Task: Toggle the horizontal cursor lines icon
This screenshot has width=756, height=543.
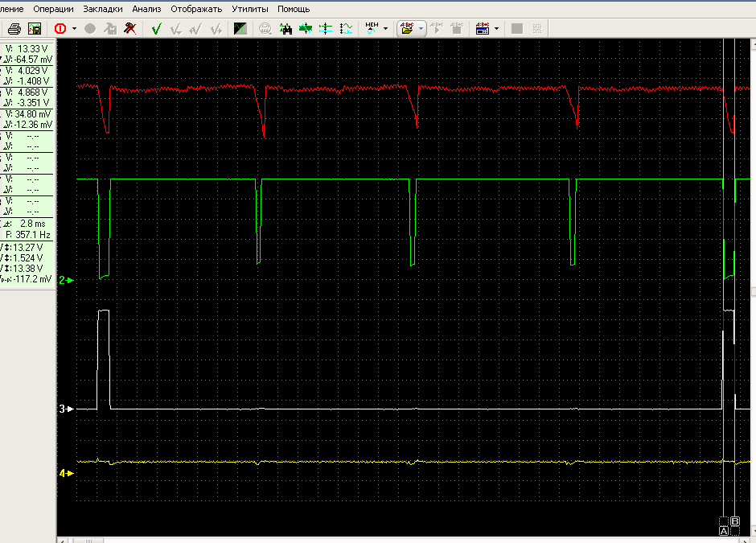Action: pyautogui.click(x=326, y=28)
